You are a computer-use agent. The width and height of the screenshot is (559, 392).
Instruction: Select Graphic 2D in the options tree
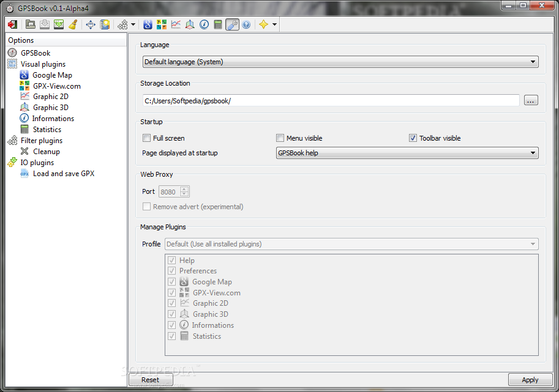51,97
